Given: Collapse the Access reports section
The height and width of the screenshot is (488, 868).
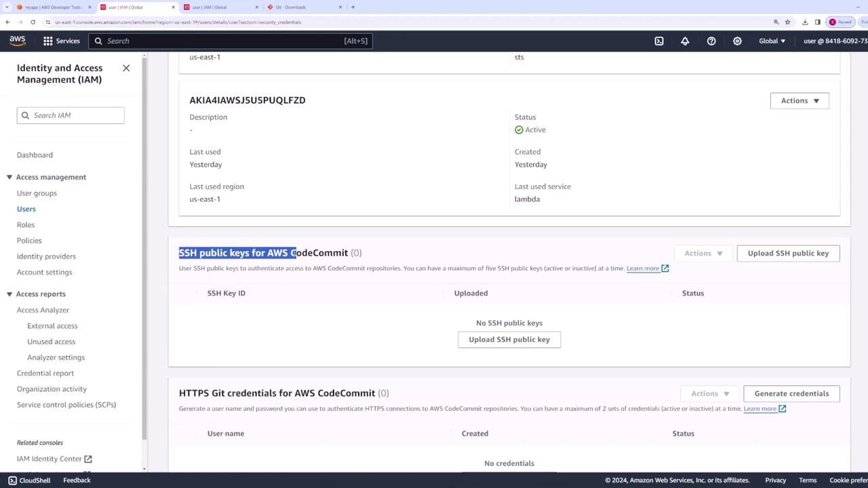Looking at the screenshot, I should click(9, 293).
